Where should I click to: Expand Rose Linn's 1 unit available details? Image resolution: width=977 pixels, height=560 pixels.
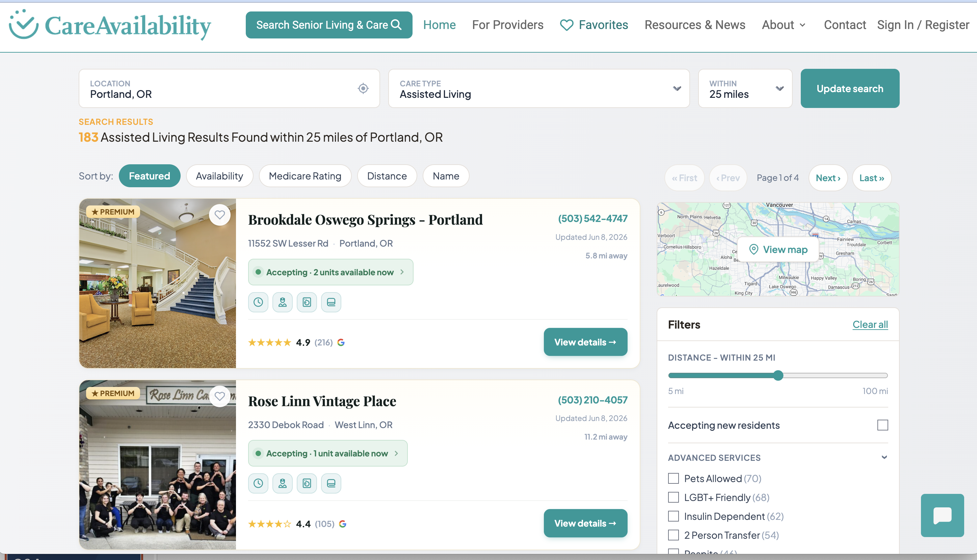pos(328,453)
